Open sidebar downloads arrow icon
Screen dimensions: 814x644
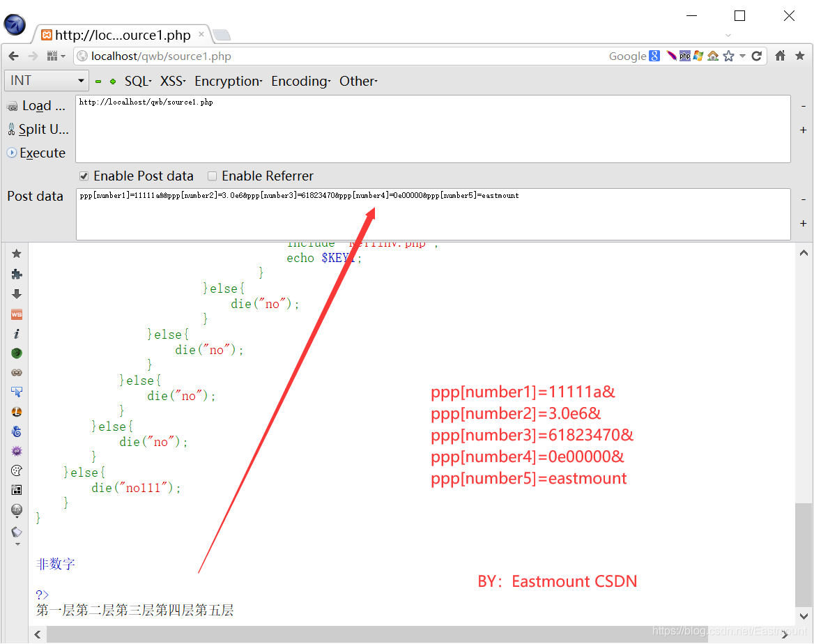[x=17, y=294]
